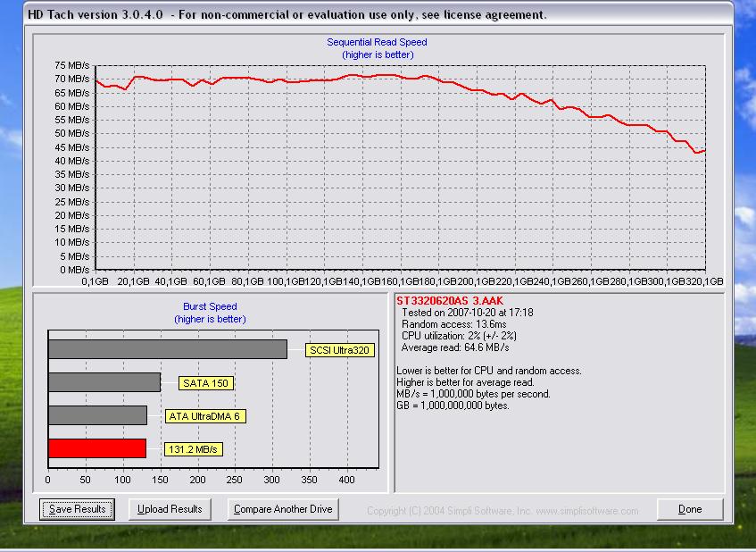Select the red 131.2 MB/s burst bar
This screenshot has width=756, height=552.
click(97, 448)
